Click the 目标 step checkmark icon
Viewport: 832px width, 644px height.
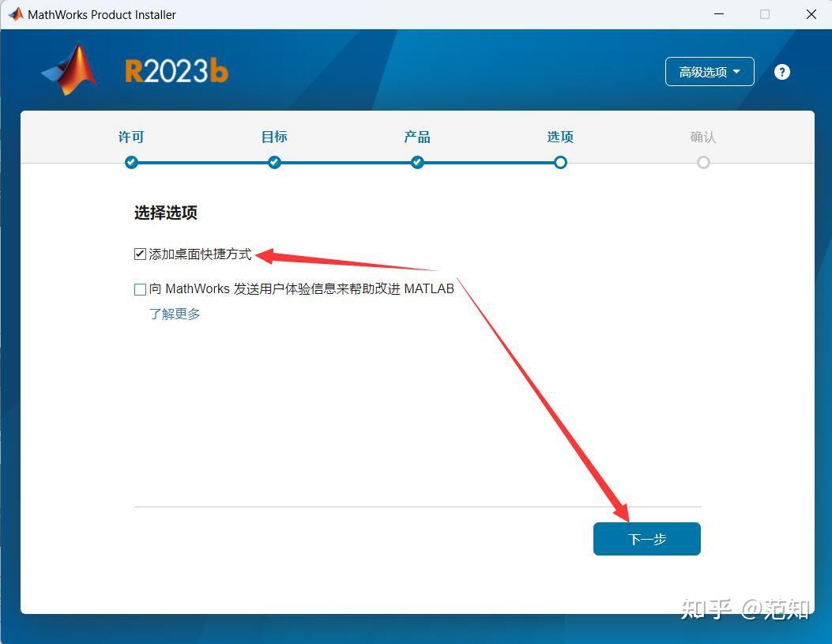[274, 162]
